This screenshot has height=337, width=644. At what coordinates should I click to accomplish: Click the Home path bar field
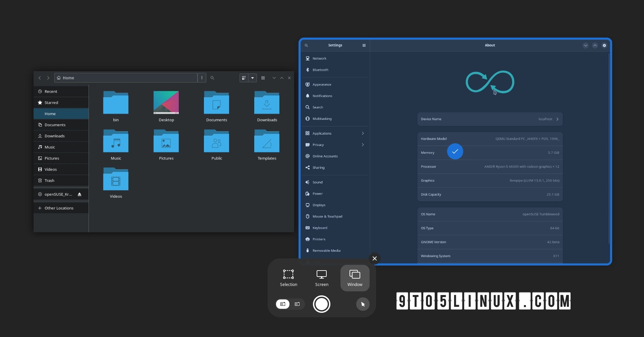click(x=126, y=78)
